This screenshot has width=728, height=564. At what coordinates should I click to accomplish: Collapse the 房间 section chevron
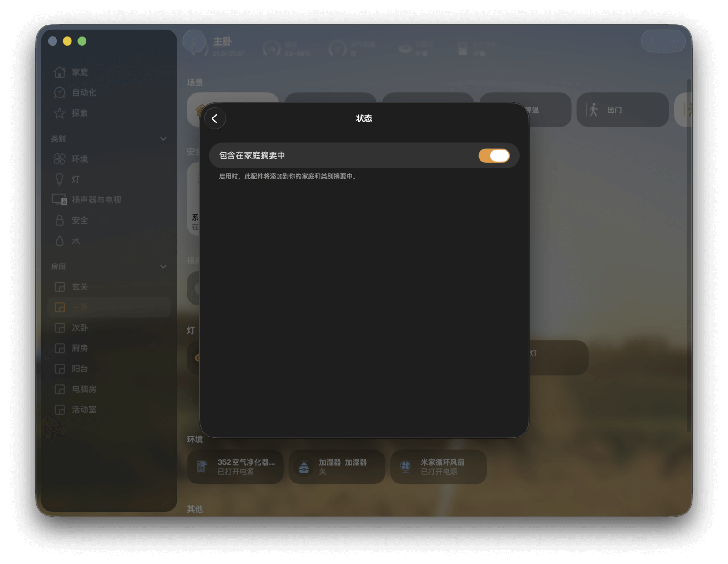coord(163,267)
